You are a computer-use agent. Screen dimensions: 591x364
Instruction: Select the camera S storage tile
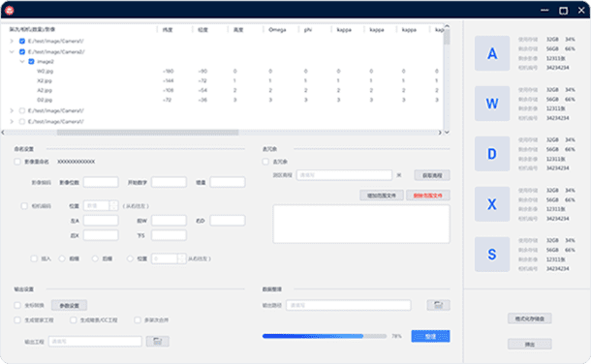pyautogui.click(x=492, y=255)
